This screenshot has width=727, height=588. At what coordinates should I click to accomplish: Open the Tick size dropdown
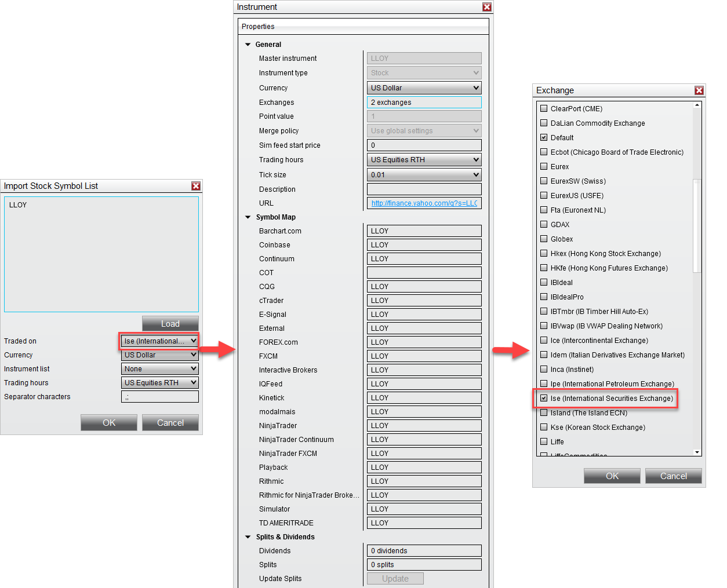coord(424,175)
